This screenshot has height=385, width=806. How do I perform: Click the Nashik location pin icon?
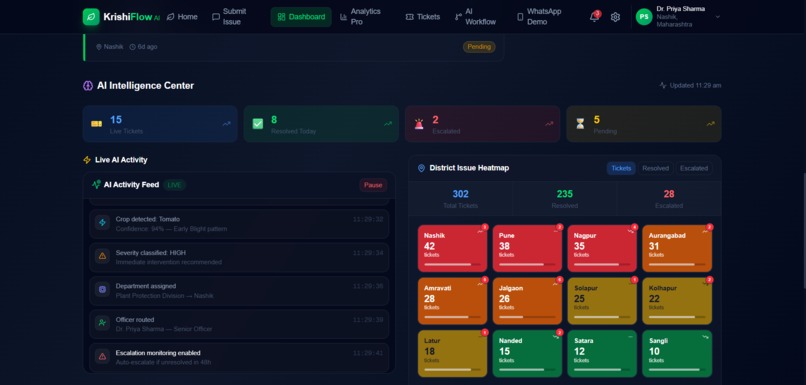coord(99,47)
